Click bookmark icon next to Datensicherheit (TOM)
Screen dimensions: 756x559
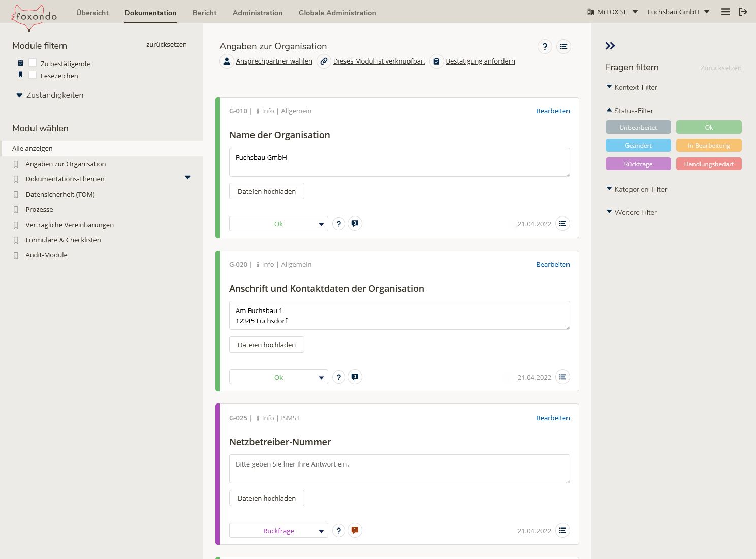point(16,195)
